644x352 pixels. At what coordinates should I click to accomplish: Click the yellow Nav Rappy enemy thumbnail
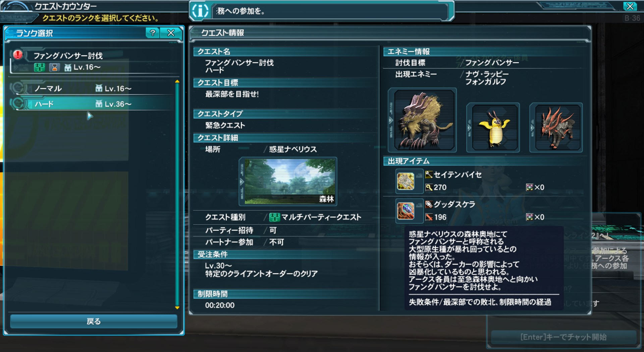(495, 128)
